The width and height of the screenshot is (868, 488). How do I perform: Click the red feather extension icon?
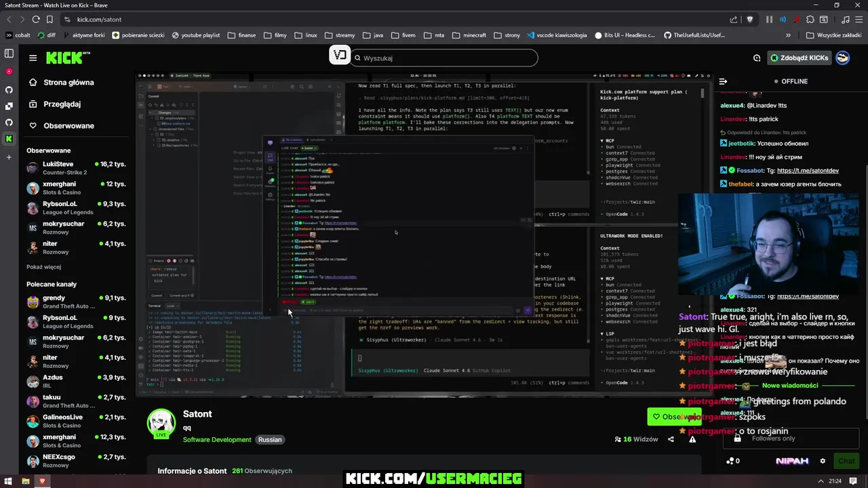(x=796, y=20)
